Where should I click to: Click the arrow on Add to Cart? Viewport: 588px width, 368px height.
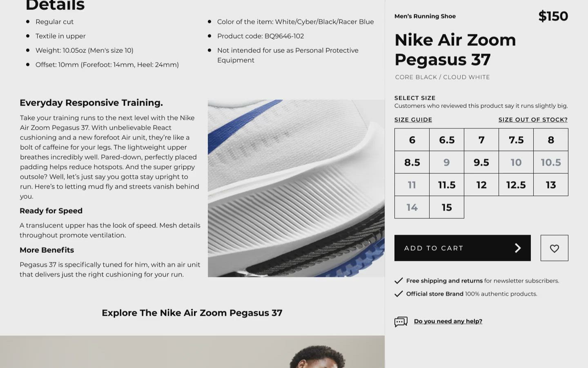point(518,248)
